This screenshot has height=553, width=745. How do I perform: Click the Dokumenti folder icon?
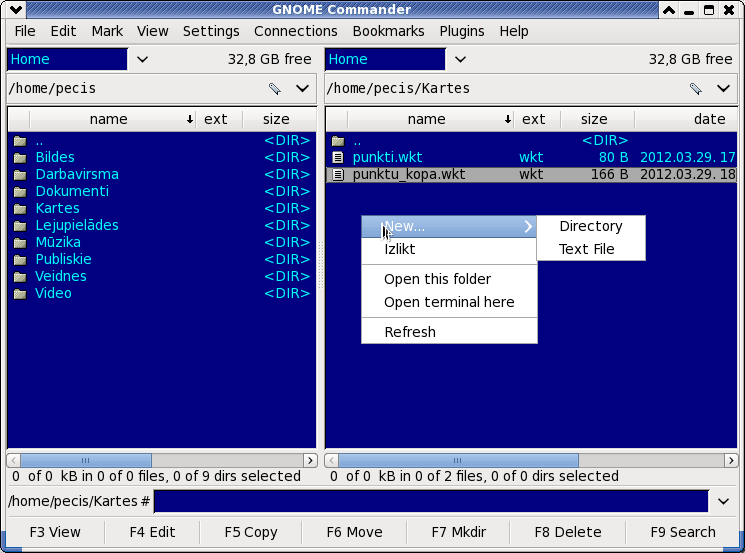coord(20,191)
